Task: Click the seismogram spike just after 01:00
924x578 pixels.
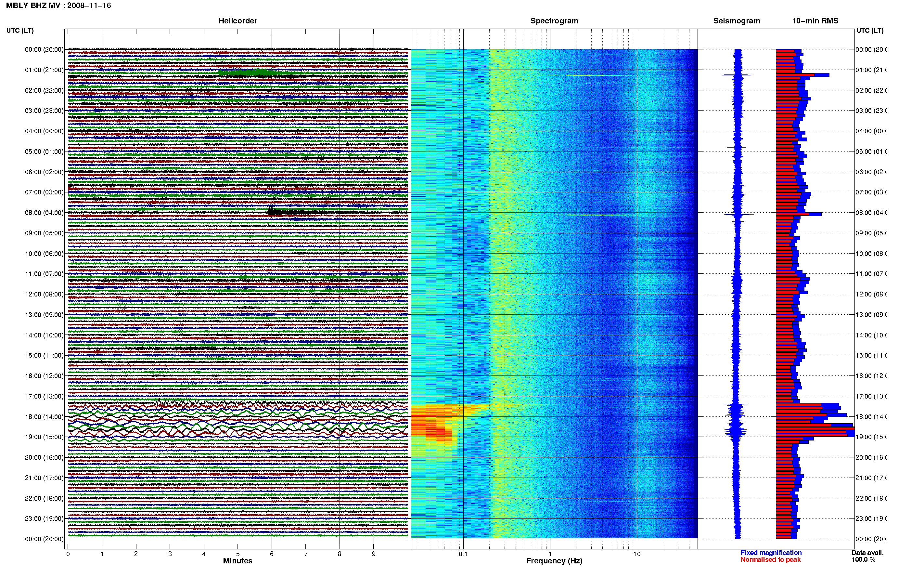Action: pyautogui.click(x=737, y=75)
